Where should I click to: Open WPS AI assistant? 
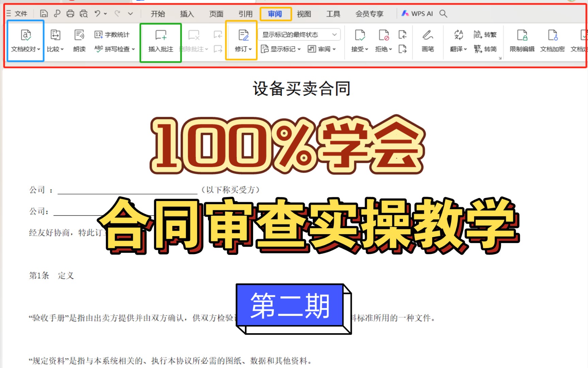417,14
